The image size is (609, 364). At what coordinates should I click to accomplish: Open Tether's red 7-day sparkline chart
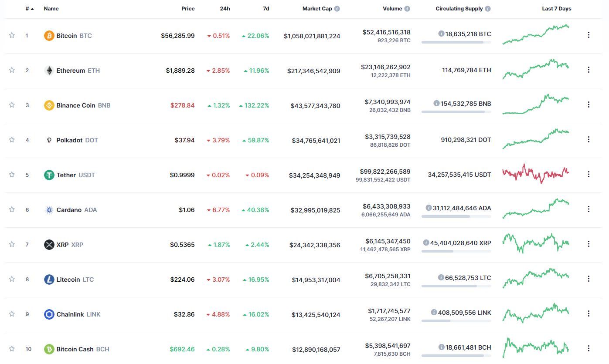[536, 174]
